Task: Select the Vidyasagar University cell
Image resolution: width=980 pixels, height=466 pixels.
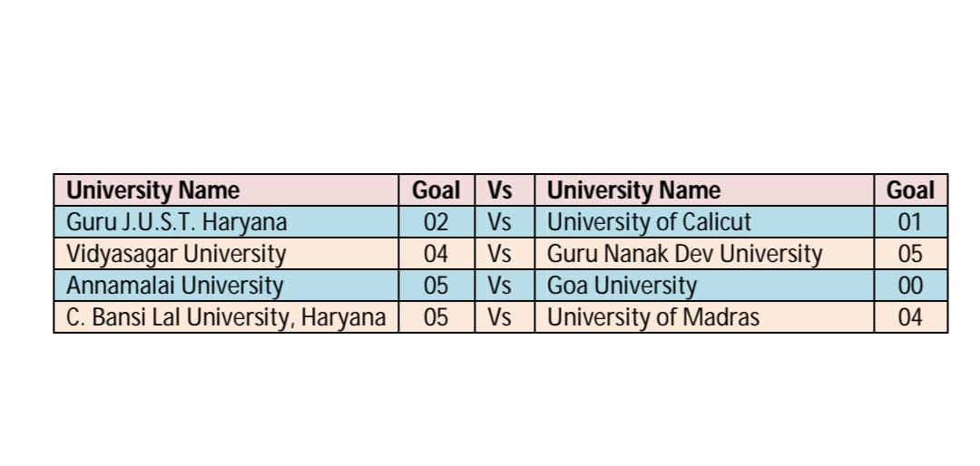Action: click(x=226, y=254)
